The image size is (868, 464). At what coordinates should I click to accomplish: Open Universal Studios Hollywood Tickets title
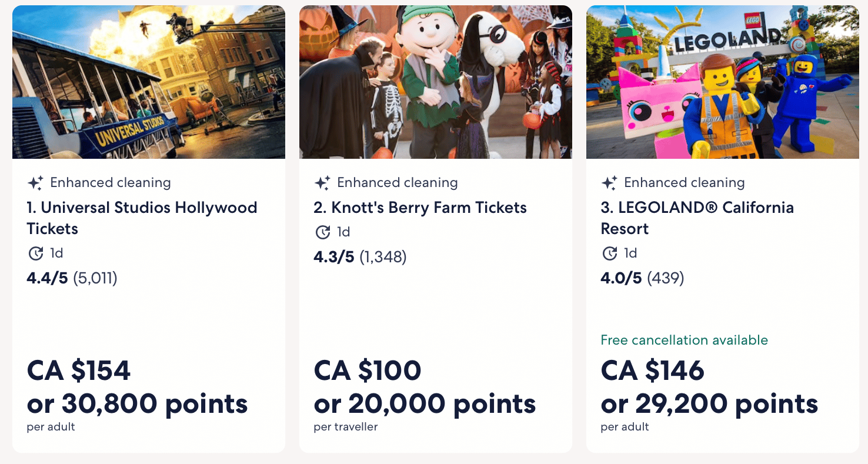point(142,218)
